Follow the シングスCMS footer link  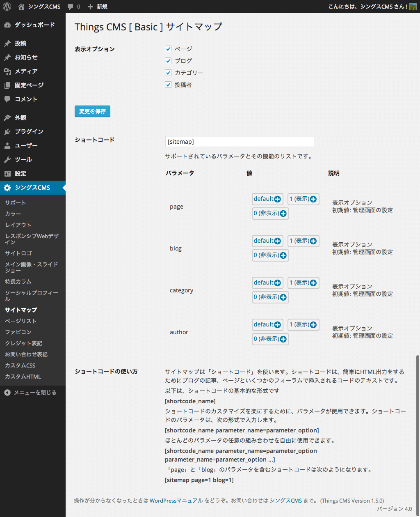click(x=286, y=501)
